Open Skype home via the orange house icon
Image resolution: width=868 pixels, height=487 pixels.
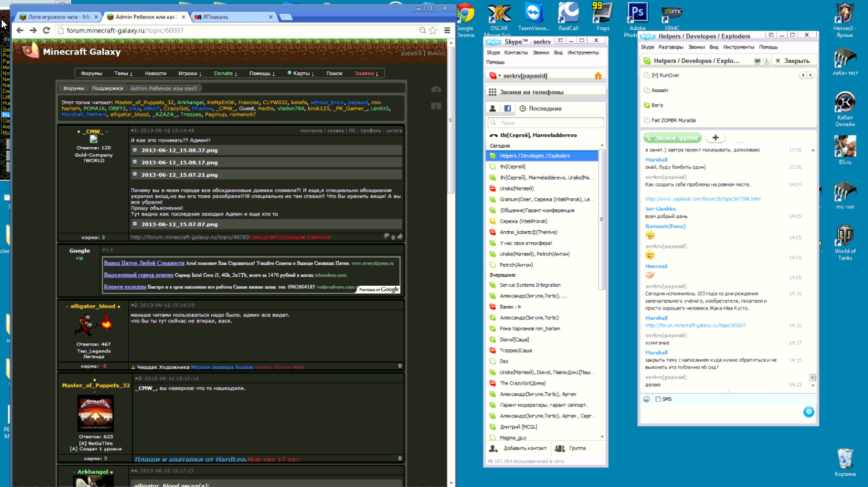pyautogui.click(x=598, y=76)
